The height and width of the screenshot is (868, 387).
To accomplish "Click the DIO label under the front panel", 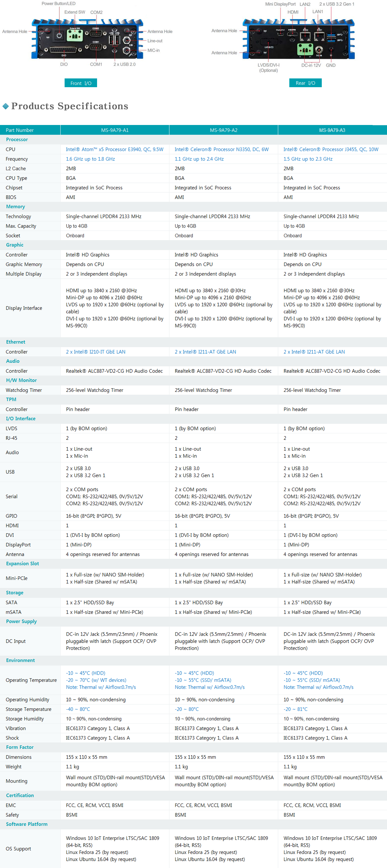I will 64,64.
